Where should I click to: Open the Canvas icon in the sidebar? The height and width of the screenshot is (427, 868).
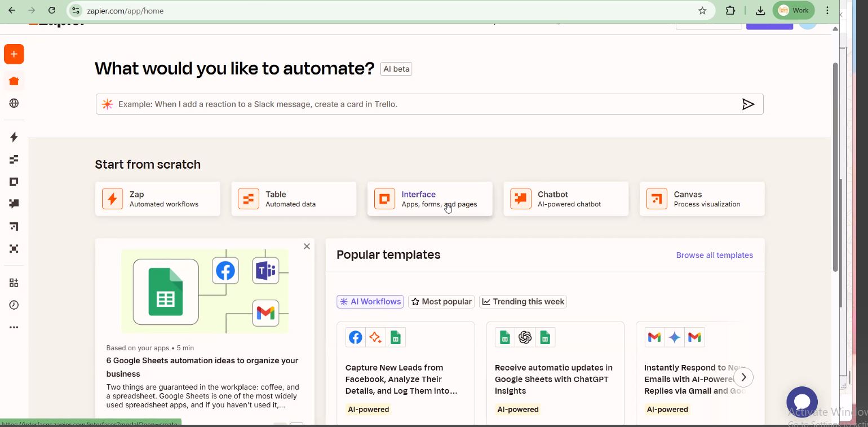coord(14,226)
